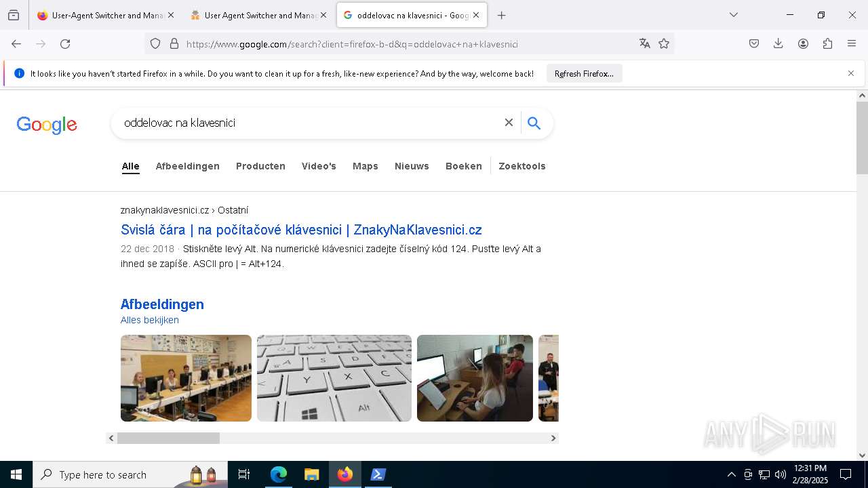Image resolution: width=868 pixels, height=488 pixels.
Task: Open the tracking protection shield icon
Action: [x=155, y=44]
